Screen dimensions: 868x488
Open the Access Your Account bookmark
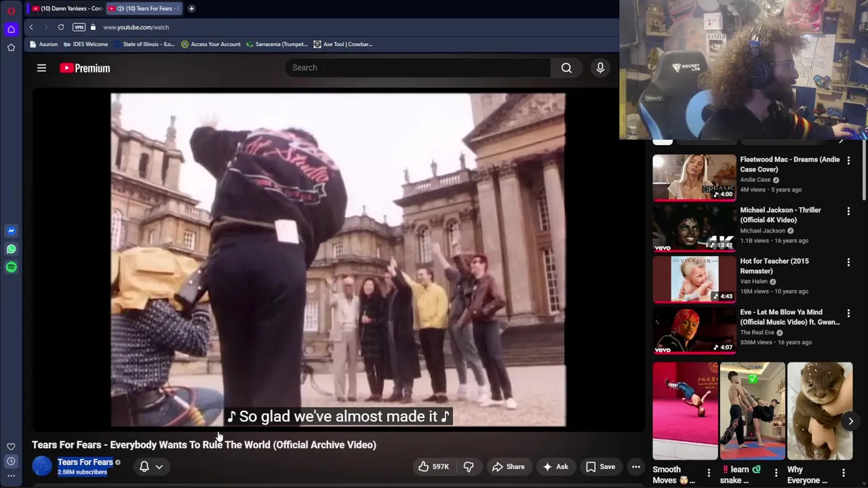(210, 44)
